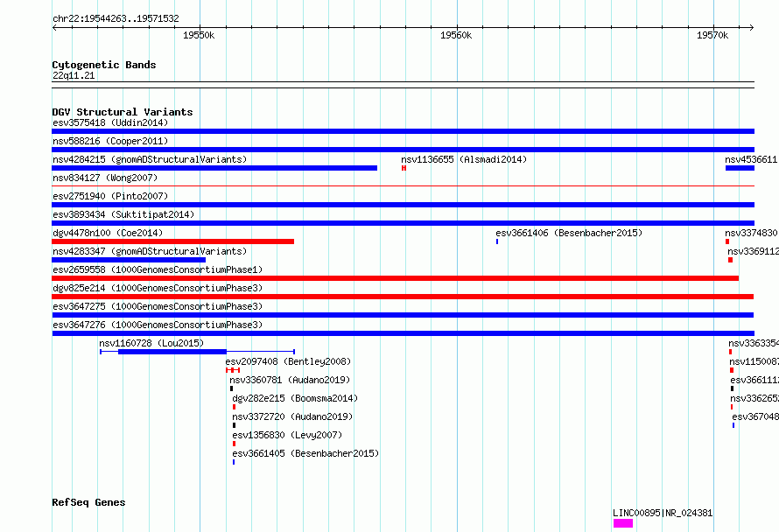
Task: Click the nsv1160728 (Lou2015) label
Action: click(151, 343)
